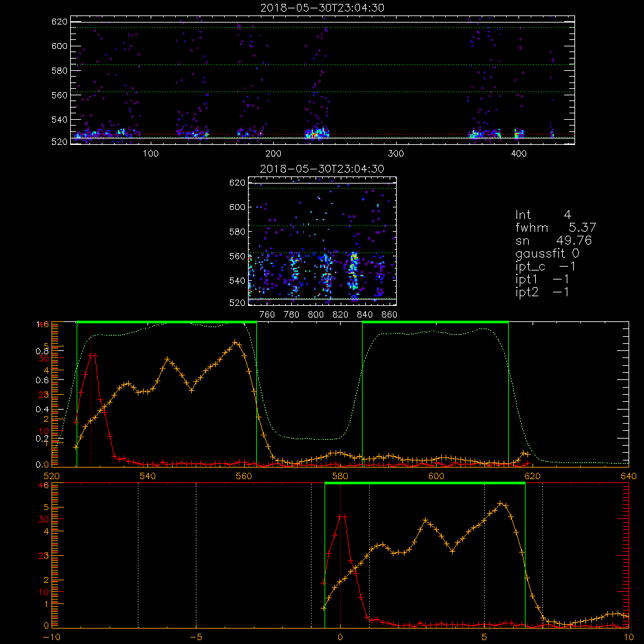644x644 pixels.
Task: Click x-axis label -5 on bottom plot
Action: (196, 638)
